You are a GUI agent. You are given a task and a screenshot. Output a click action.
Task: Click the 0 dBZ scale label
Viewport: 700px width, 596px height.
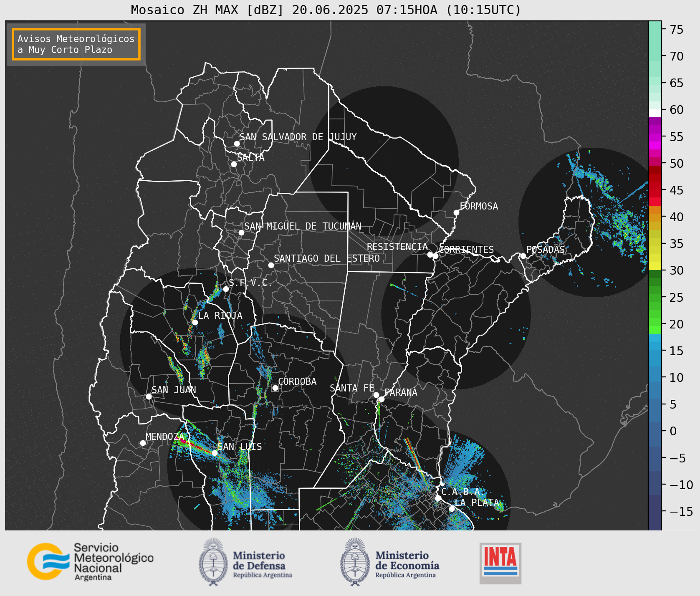pos(673,431)
